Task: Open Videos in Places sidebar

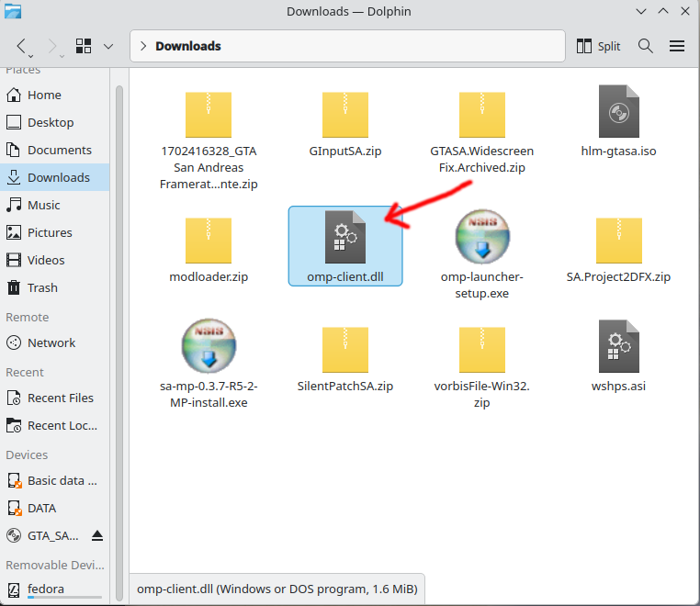Action: (54, 260)
